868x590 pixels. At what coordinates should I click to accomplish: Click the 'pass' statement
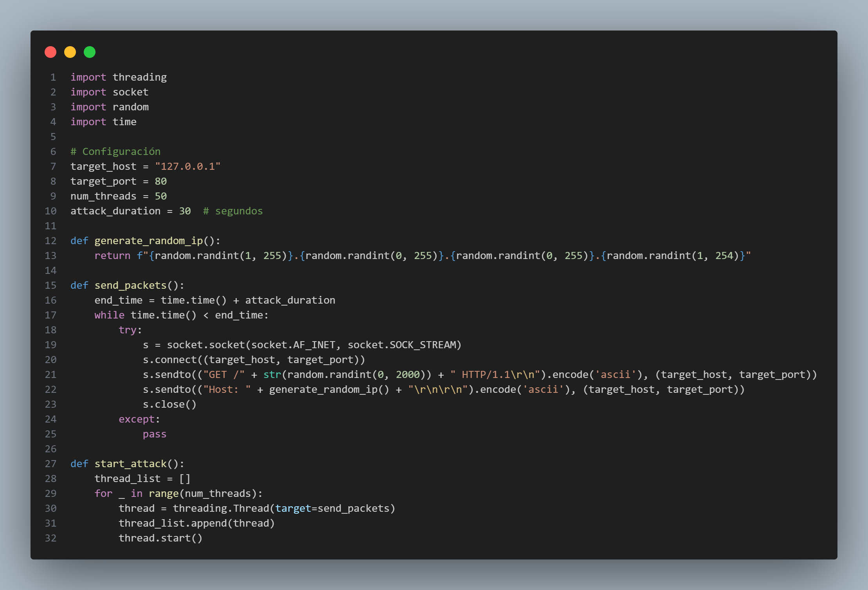point(155,434)
